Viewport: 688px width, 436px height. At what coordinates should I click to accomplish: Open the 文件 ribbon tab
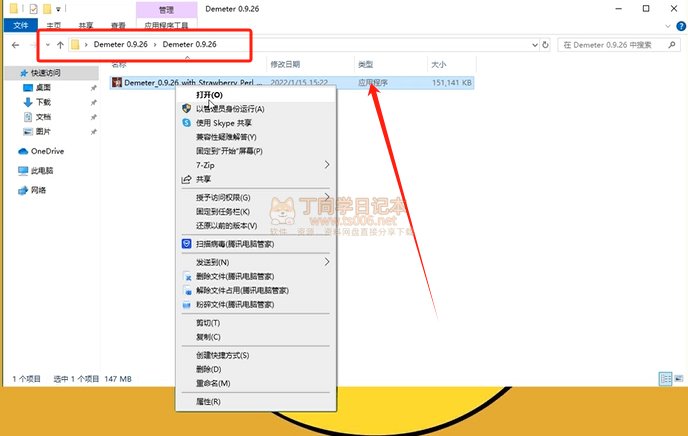[20, 25]
